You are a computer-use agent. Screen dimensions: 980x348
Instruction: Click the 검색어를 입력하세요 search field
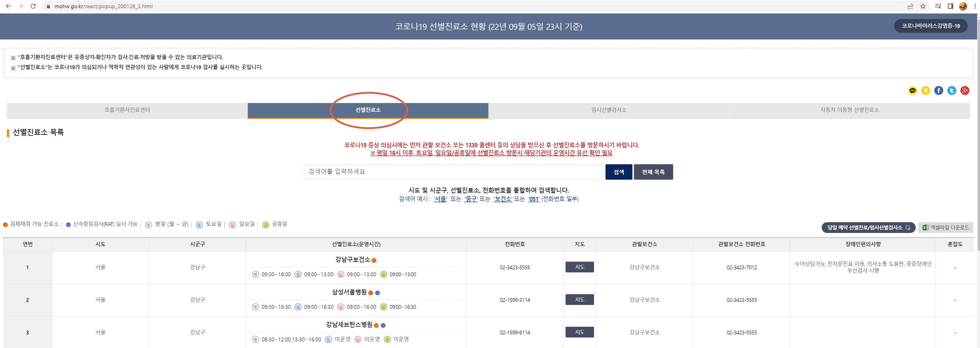coord(453,172)
